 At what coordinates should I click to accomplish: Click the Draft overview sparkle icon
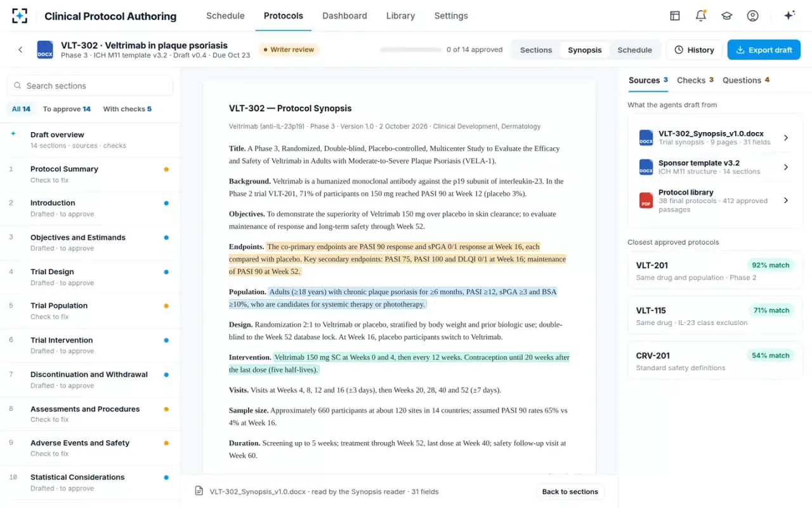pyautogui.click(x=13, y=134)
